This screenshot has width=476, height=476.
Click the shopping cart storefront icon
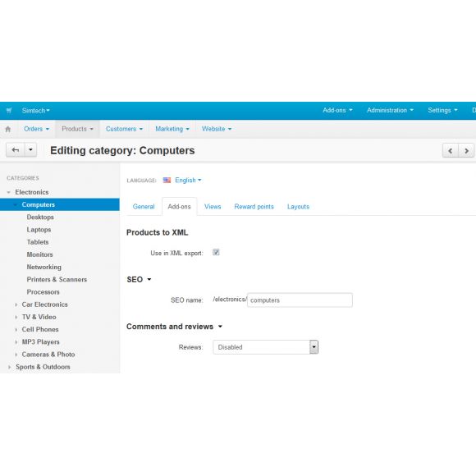coord(9,111)
